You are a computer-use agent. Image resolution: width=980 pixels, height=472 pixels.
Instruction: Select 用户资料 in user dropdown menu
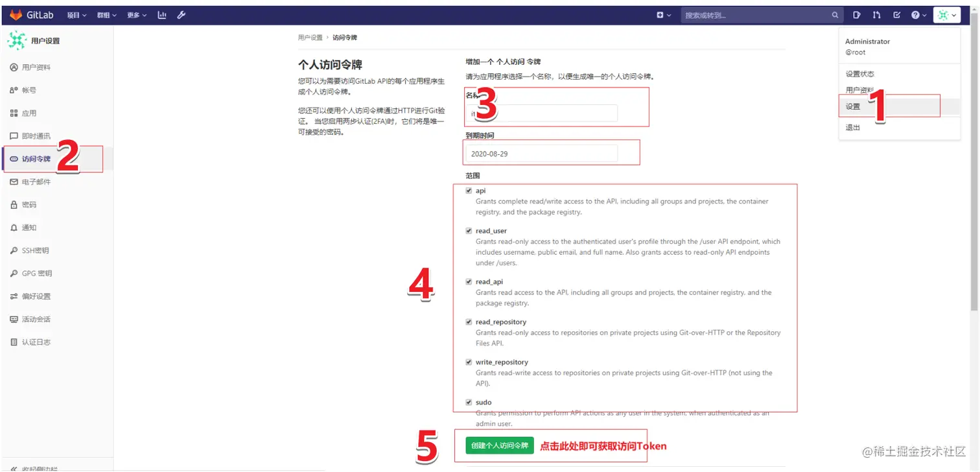tap(860, 90)
